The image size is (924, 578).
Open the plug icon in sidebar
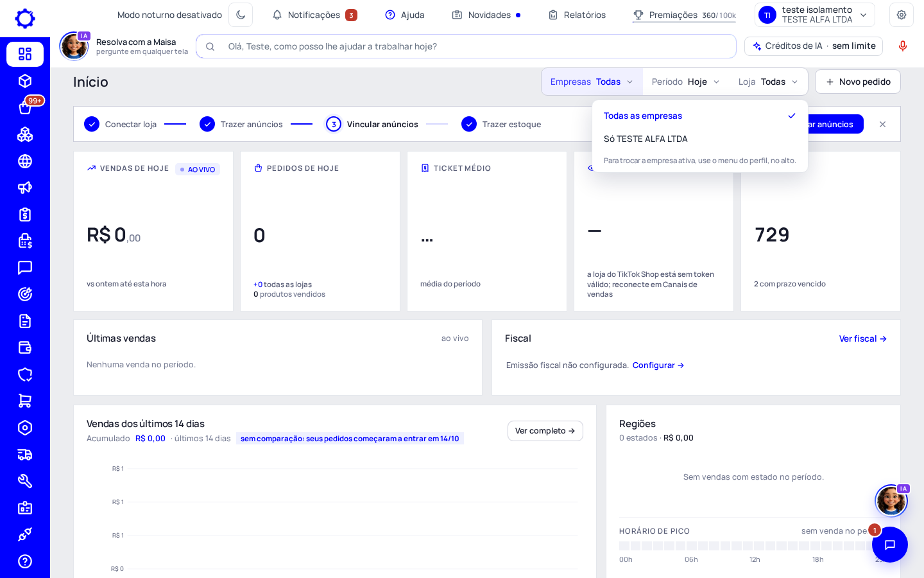(25, 534)
